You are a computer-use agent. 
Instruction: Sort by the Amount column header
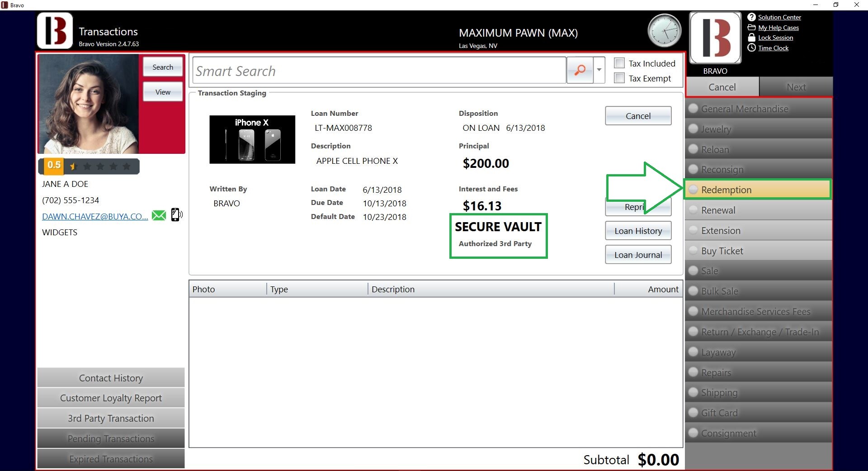tap(648, 289)
